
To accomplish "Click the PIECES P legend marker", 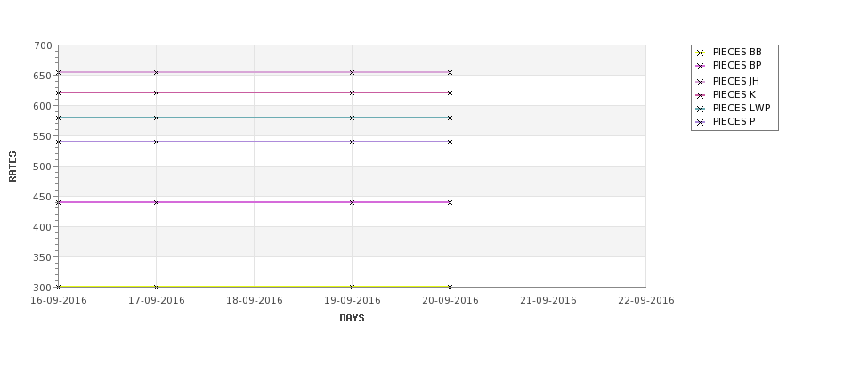I will tap(701, 122).
